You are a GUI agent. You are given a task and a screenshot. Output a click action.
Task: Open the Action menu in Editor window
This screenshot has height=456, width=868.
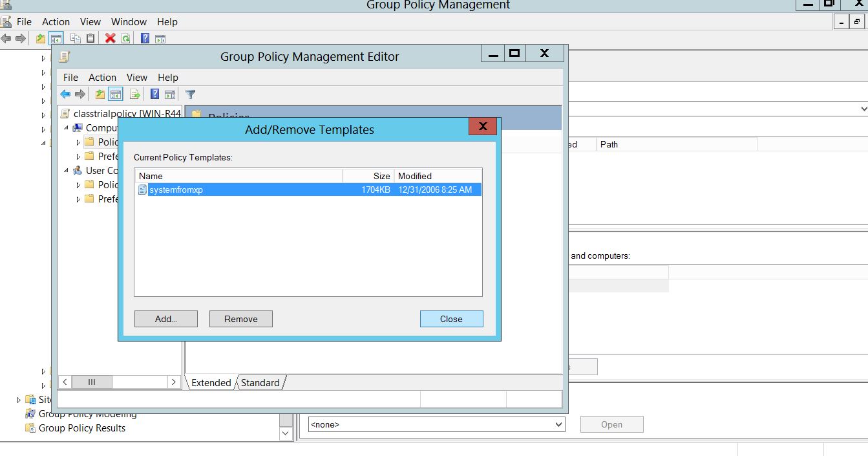[102, 77]
